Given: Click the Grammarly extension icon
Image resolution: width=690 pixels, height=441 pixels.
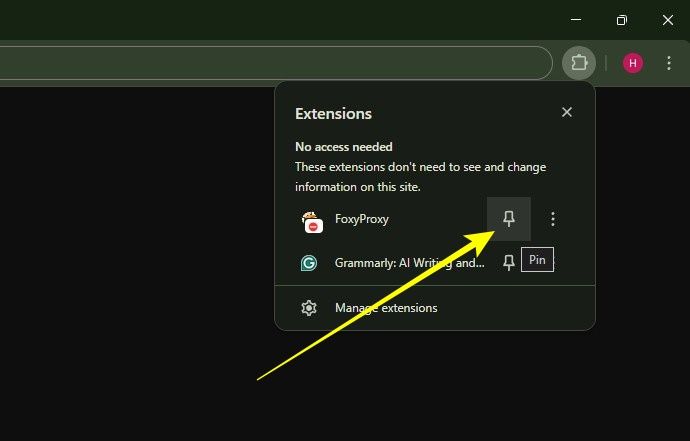Looking at the screenshot, I should coord(309,263).
